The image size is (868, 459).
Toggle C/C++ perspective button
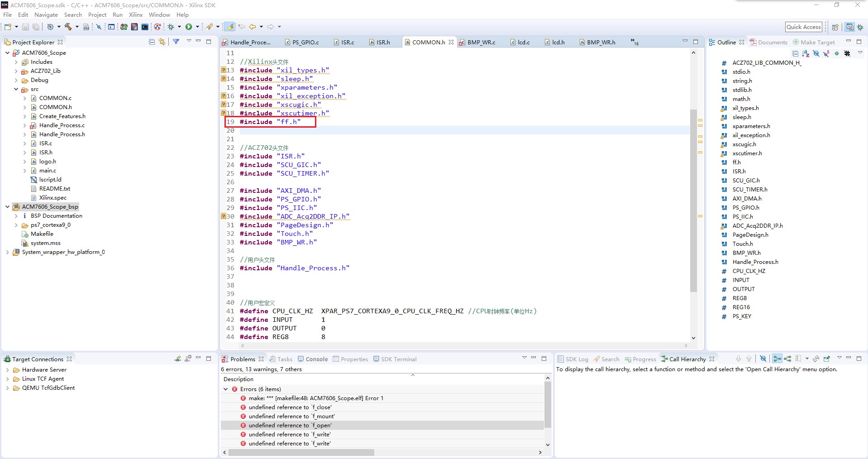850,27
